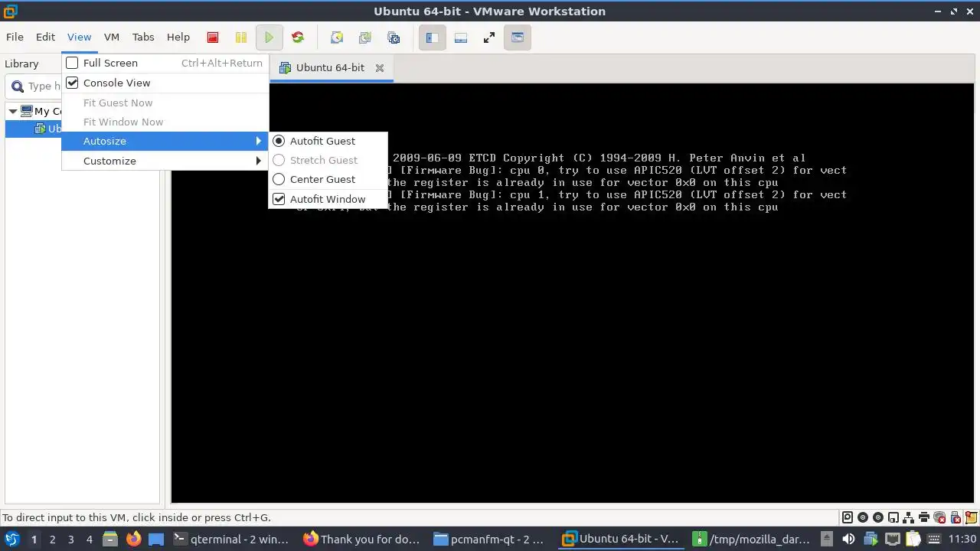This screenshot has width=980, height=551.
Task: Click the keyboard layout tray icon
Action: (934, 539)
